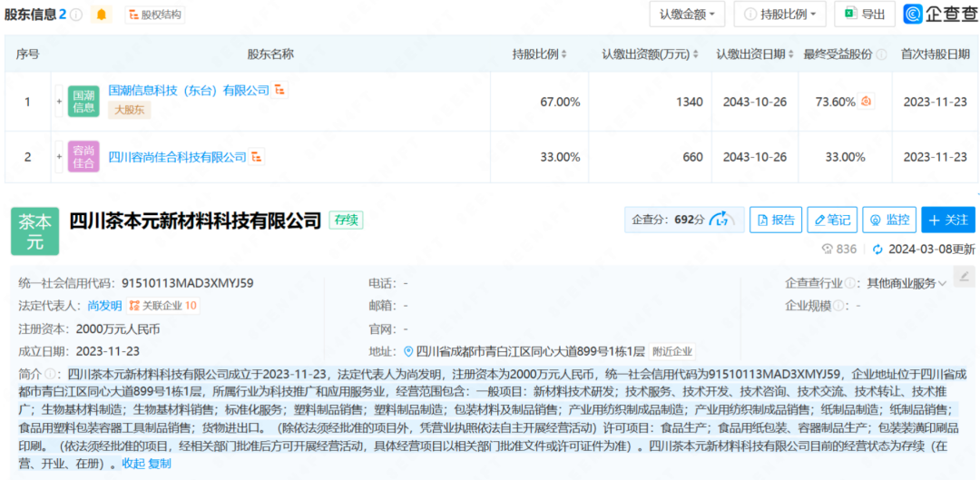This screenshot has width=980, height=480.
Task: Add a note with 笔记 button
Action: [832, 220]
